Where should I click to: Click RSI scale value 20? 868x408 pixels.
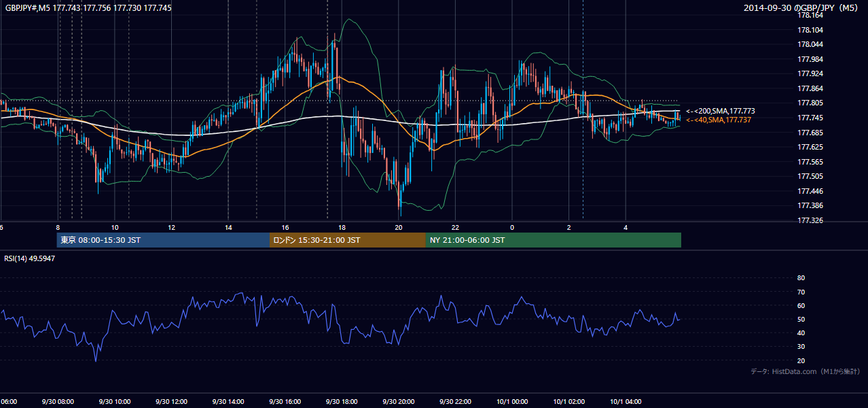point(801,360)
